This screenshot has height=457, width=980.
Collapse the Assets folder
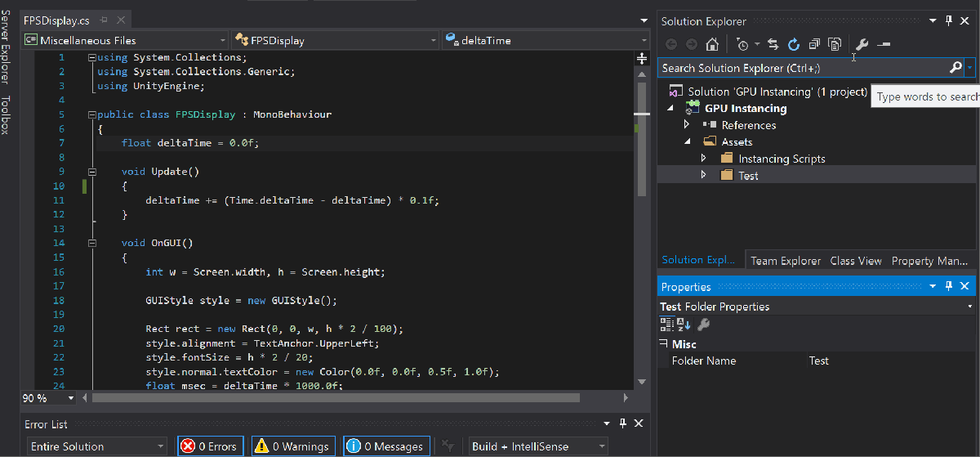coord(687,142)
